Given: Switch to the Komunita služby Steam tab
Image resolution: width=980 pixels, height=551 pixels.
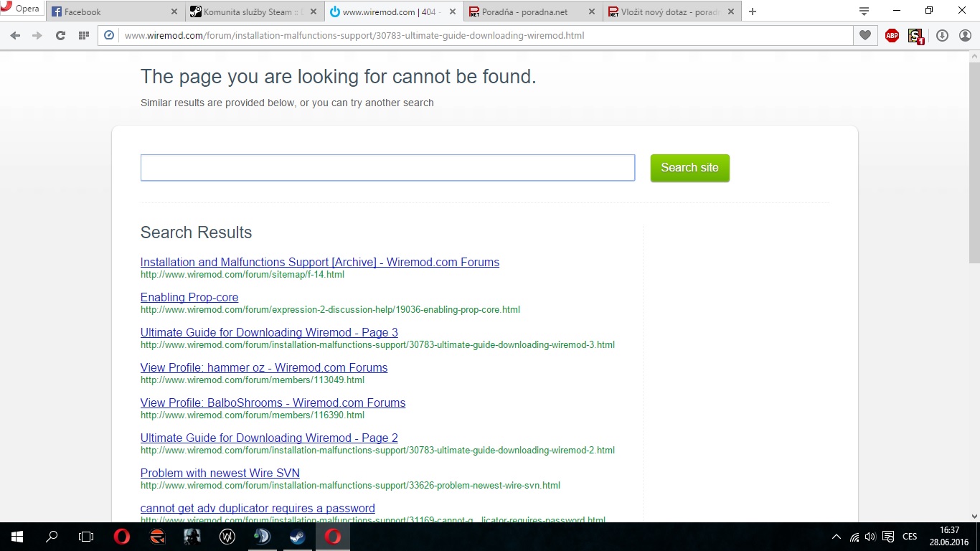Looking at the screenshot, I should click(x=247, y=11).
